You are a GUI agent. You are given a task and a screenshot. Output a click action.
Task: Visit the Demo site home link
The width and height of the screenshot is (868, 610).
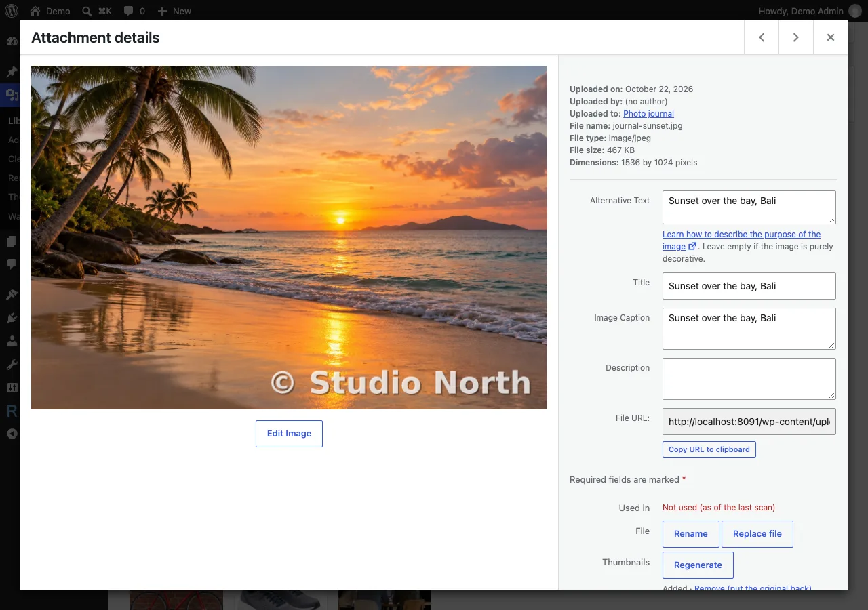pos(50,11)
